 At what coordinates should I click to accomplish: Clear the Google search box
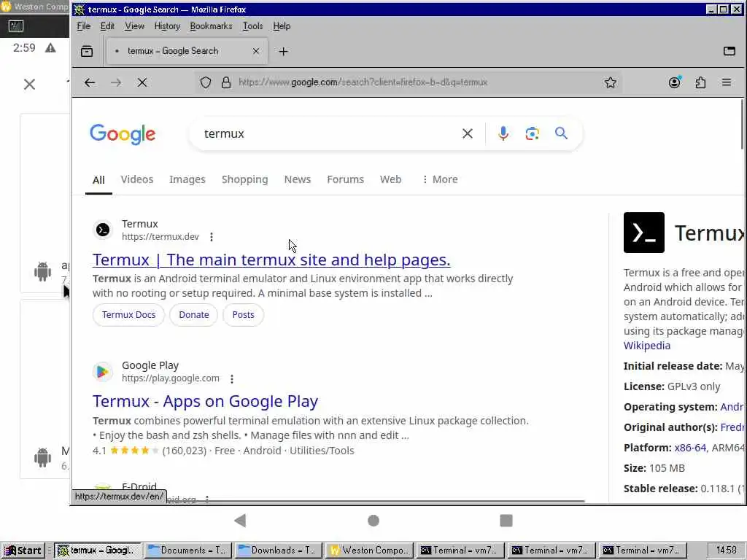tap(468, 134)
